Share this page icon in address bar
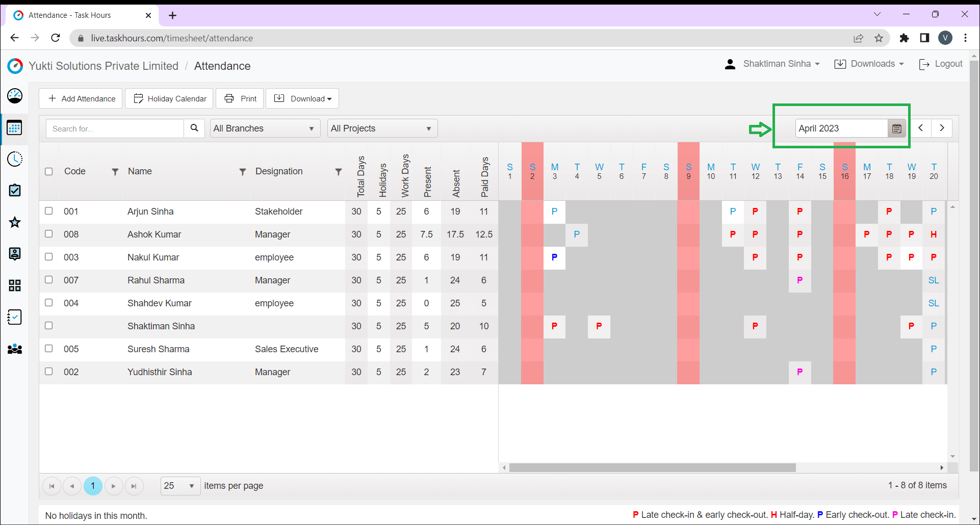This screenshot has width=980, height=525. [859, 38]
